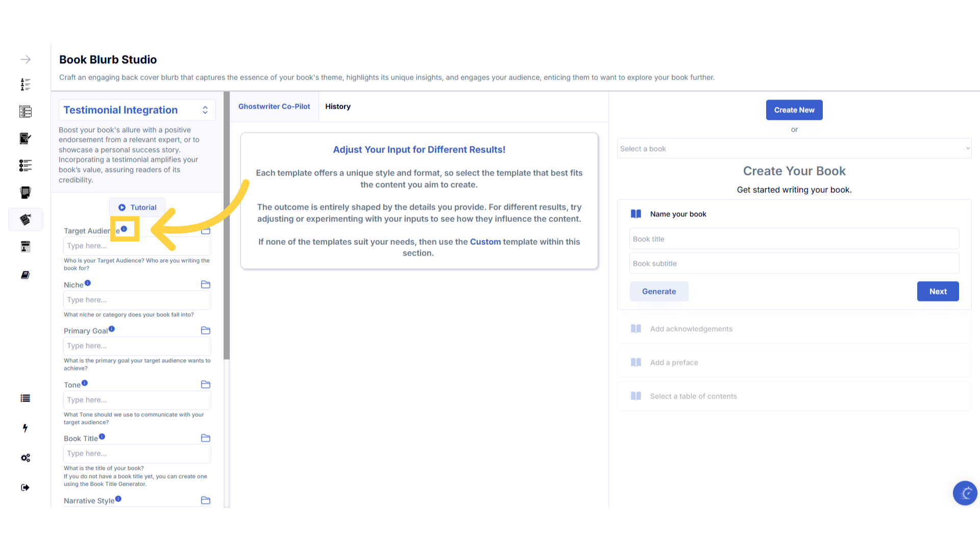Open the lightning bolt sidebar icon

(x=25, y=428)
